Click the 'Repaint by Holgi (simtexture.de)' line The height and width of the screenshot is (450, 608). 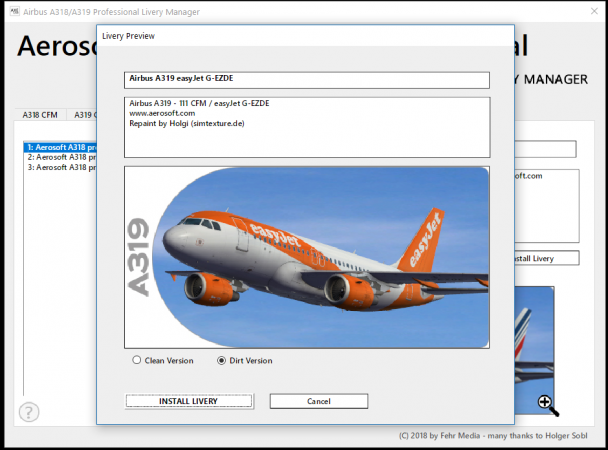point(187,124)
